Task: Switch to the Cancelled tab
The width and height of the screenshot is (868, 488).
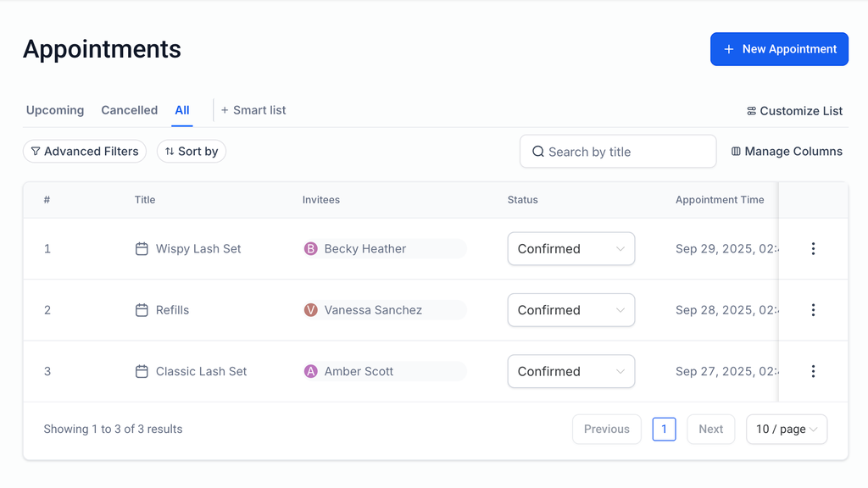Action: click(x=129, y=110)
